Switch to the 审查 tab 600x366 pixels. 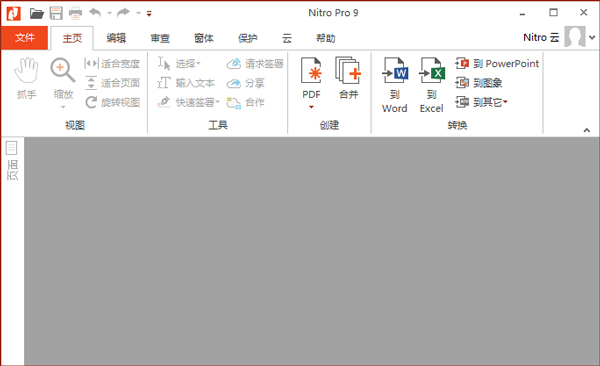coord(160,38)
